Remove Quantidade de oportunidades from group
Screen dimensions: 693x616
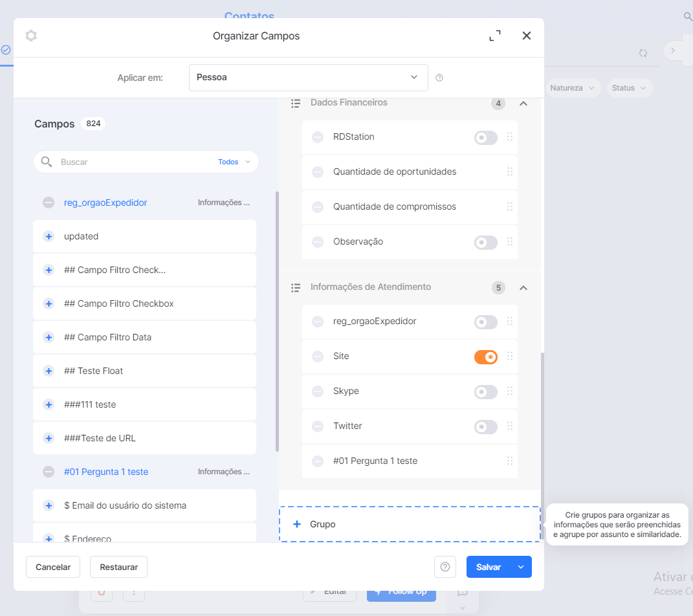pos(318,172)
